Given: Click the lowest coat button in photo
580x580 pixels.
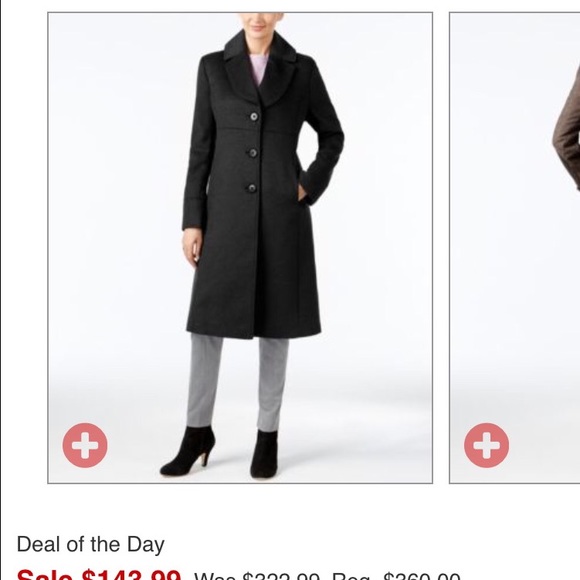Looking at the screenshot, I should (252, 188).
